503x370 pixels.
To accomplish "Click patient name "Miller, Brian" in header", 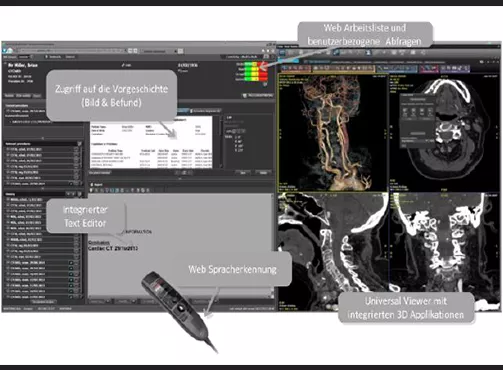I will 23,65.
